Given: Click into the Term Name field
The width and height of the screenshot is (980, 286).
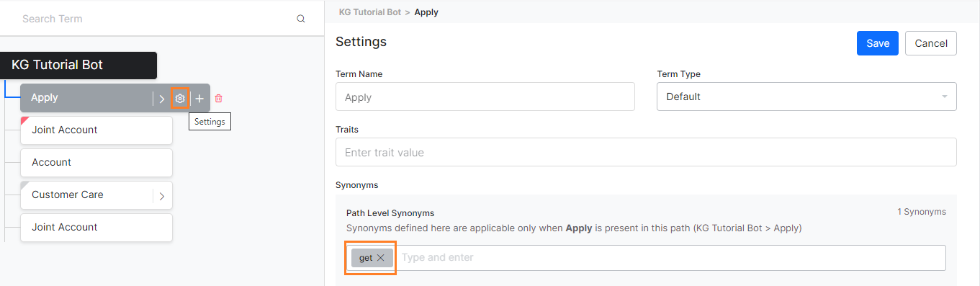Looking at the screenshot, I should (x=485, y=97).
